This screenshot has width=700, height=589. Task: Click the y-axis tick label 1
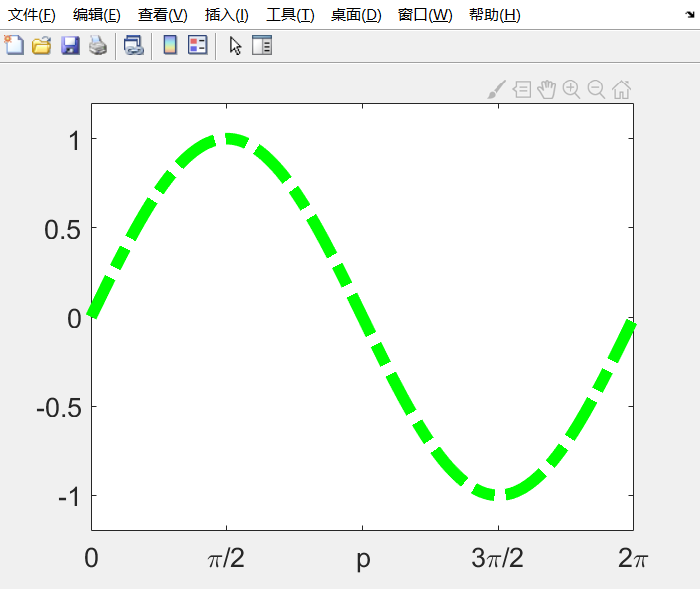(x=75, y=141)
